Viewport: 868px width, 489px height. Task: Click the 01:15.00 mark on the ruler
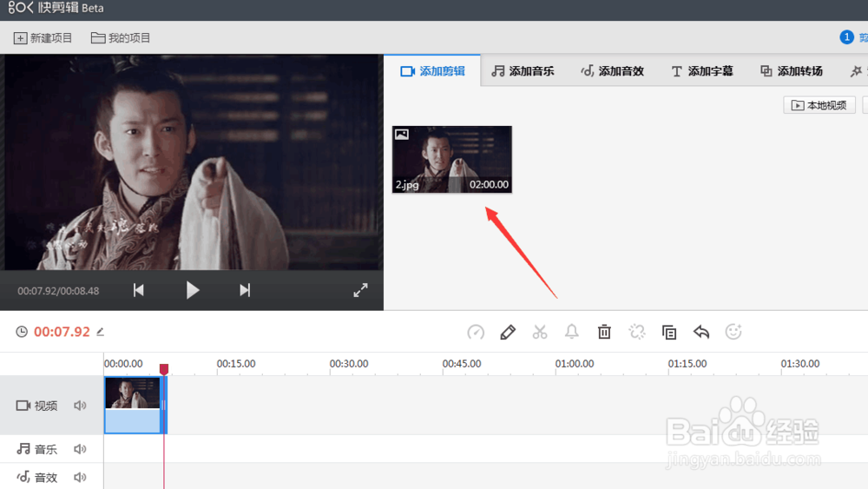pyautogui.click(x=687, y=364)
